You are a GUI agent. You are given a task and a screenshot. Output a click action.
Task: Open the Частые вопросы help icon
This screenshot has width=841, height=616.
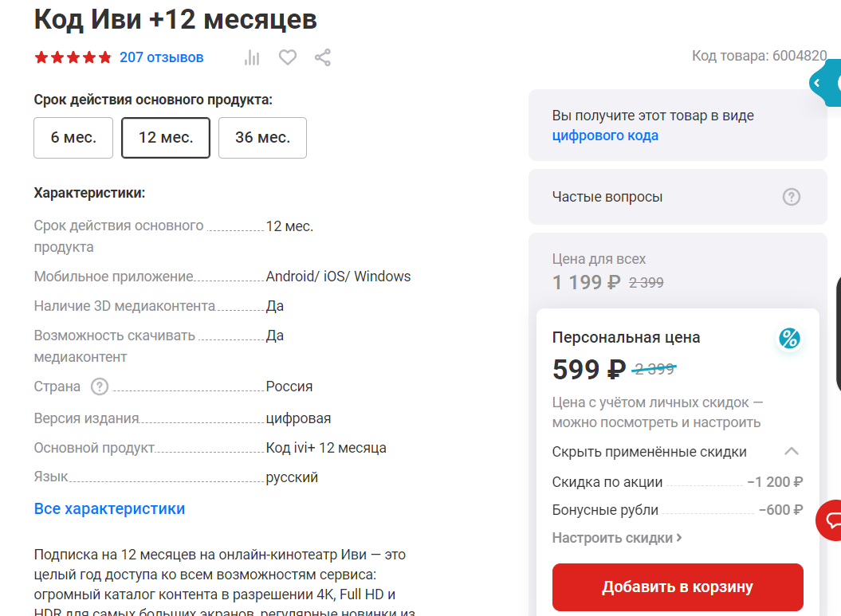coord(791,197)
